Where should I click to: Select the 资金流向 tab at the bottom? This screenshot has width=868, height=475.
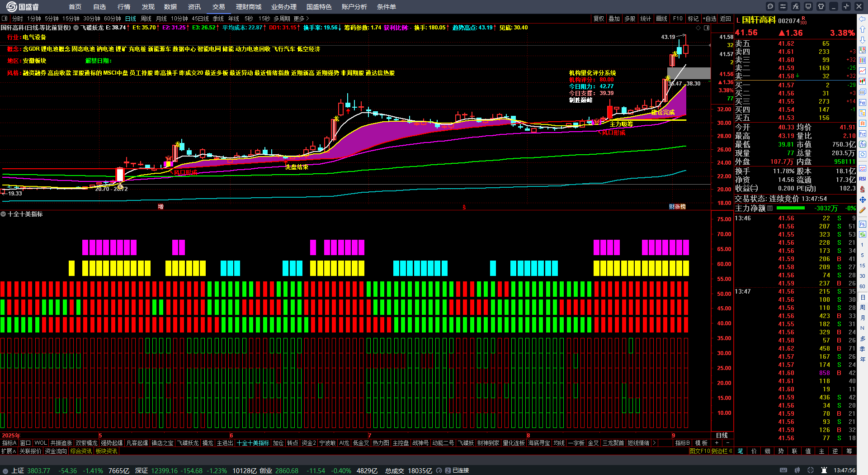56,451
